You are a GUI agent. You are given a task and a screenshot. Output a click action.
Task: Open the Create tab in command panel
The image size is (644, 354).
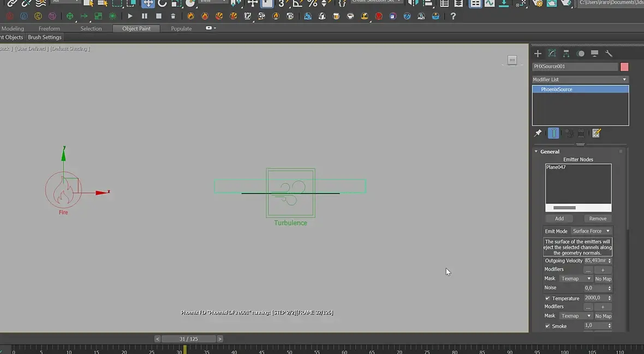click(538, 53)
